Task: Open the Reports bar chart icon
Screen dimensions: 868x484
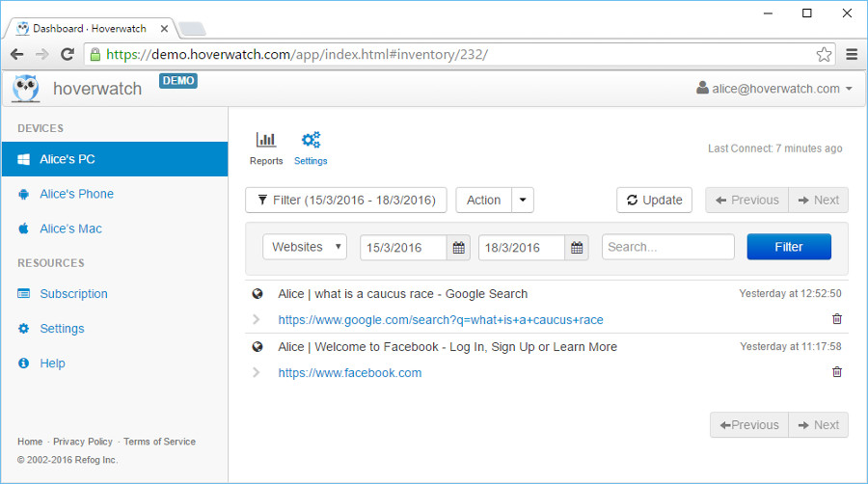Action: point(266,141)
